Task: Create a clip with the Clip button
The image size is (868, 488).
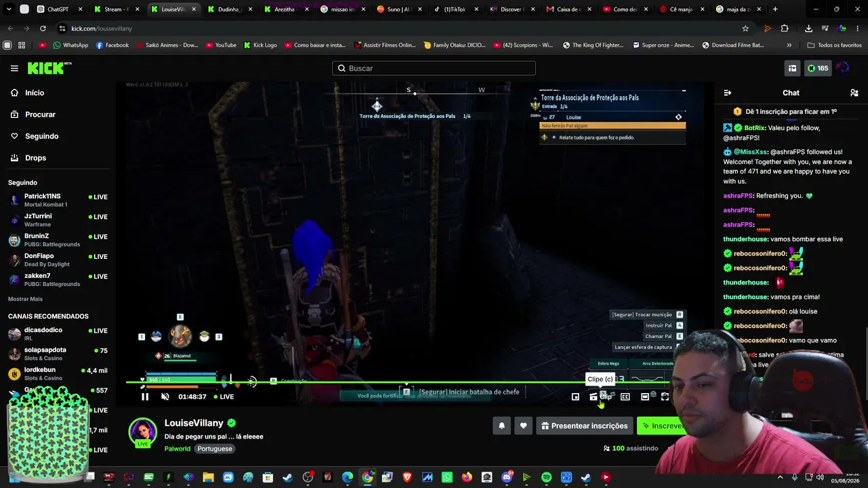Action: [601, 396]
